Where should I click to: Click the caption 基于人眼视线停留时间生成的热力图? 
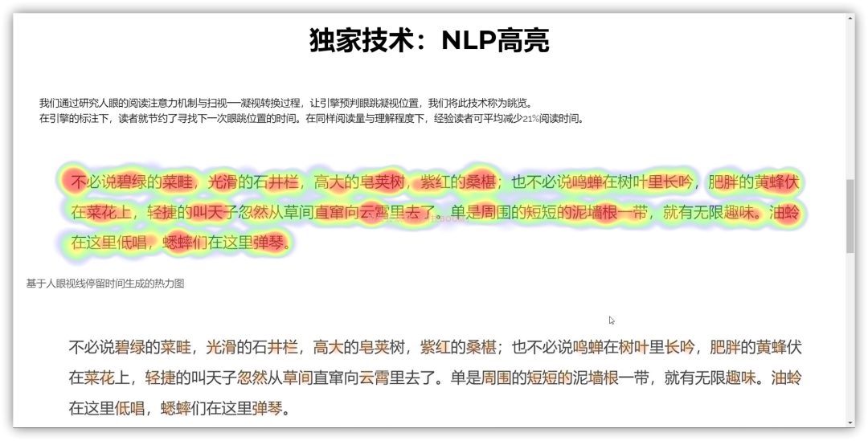(x=105, y=284)
